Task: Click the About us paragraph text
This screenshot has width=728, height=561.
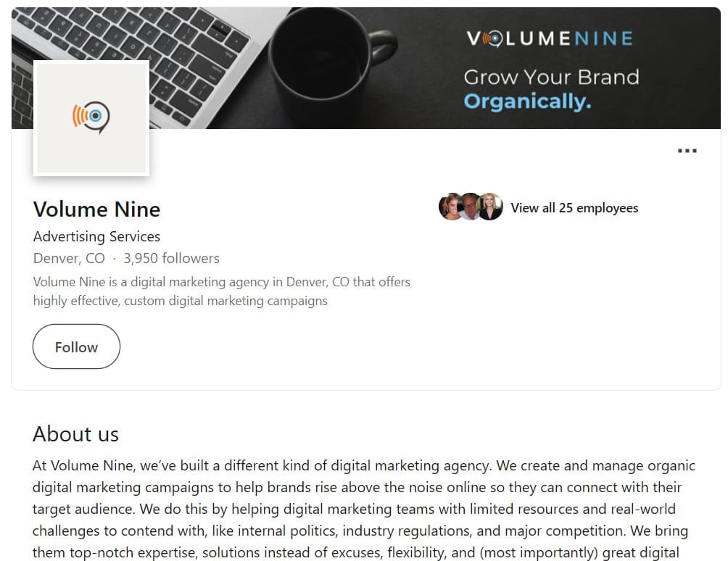Action: 363,509
